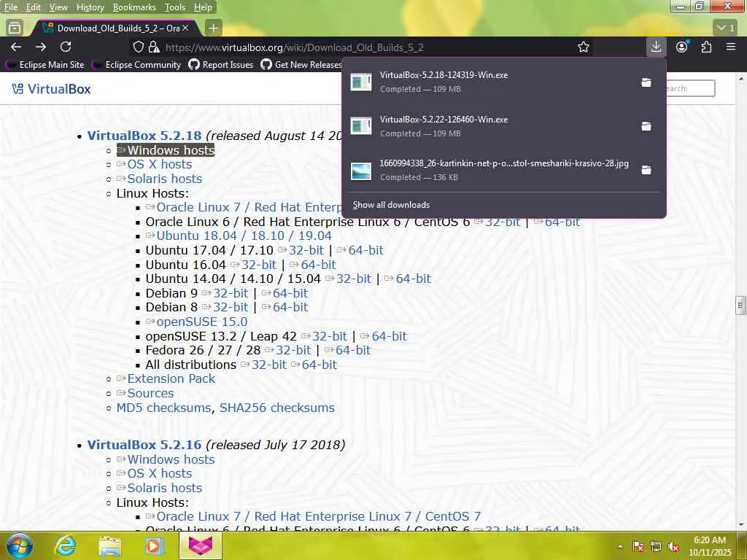Open the Extensions puzzle icon

(x=706, y=47)
